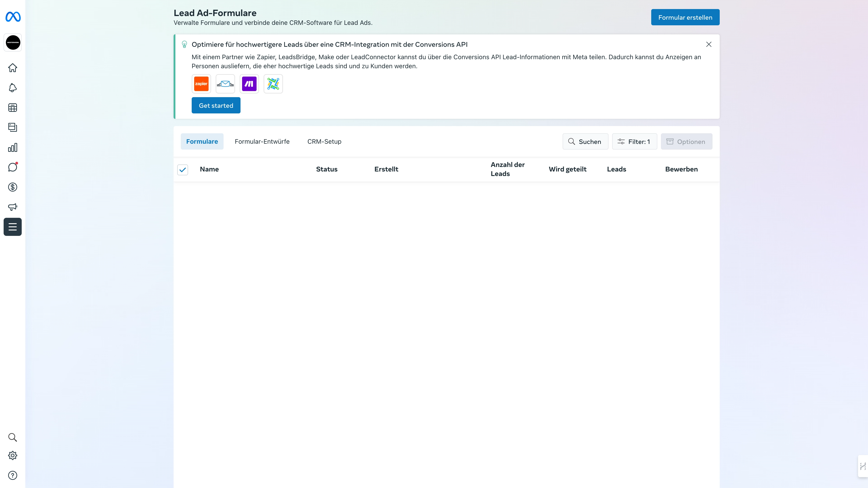The height and width of the screenshot is (488, 868).
Task: Open the content layers icon in the sidebar
Action: click(13, 127)
